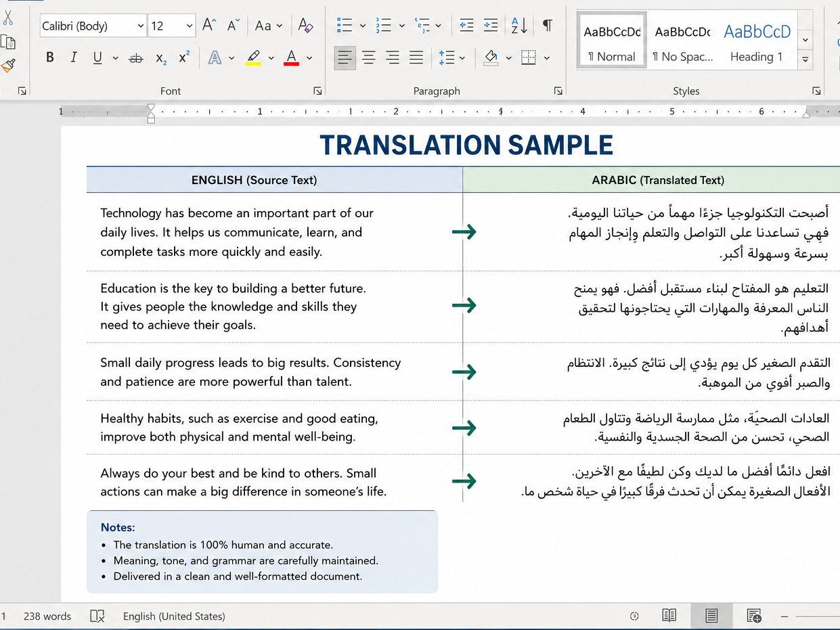The height and width of the screenshot is (630, 840).
Task: Click the Copy icon
Action: tap(7, 42)
